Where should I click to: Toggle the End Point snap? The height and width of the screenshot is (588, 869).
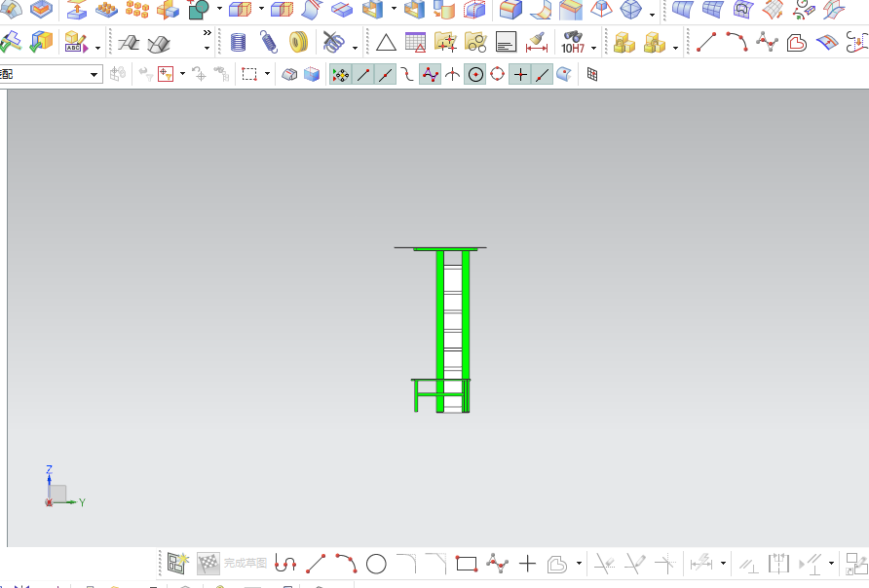tap(362, 74)
